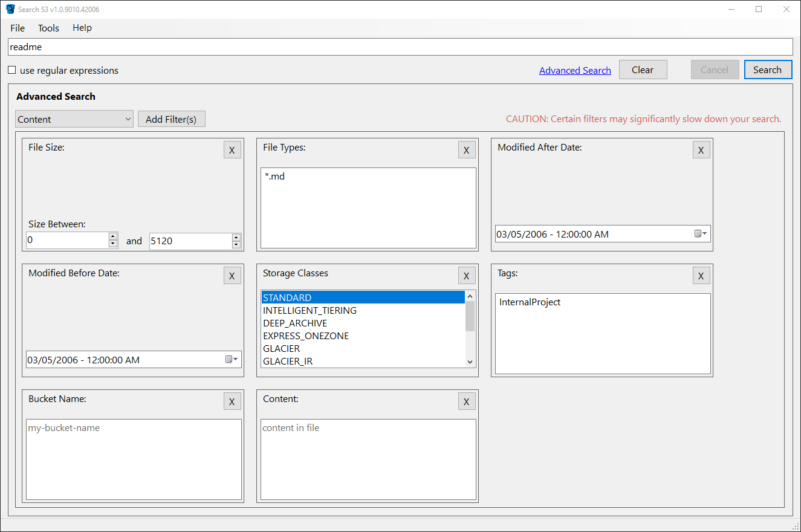Open the Tools menu
Viewport: 801px width, 532px height.
(x=48, y=28)
